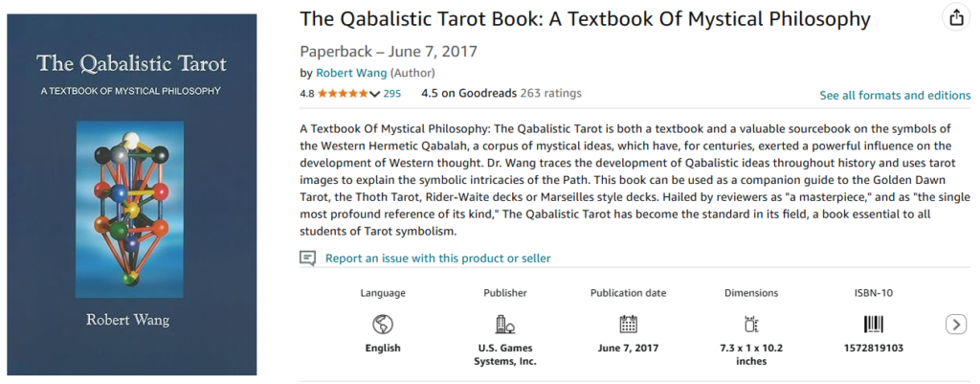Click the 4.5 on Goodreads rating text
Image resolution: width=980 pixels, height=384 pixels.
point(468,93)
